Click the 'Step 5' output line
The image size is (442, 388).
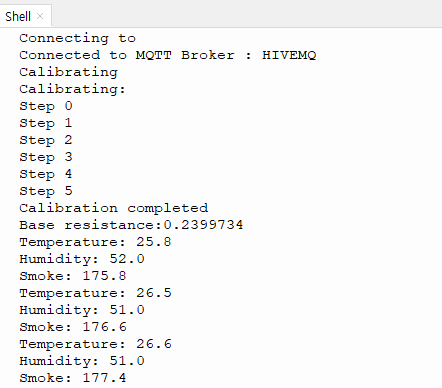point(46,191)
